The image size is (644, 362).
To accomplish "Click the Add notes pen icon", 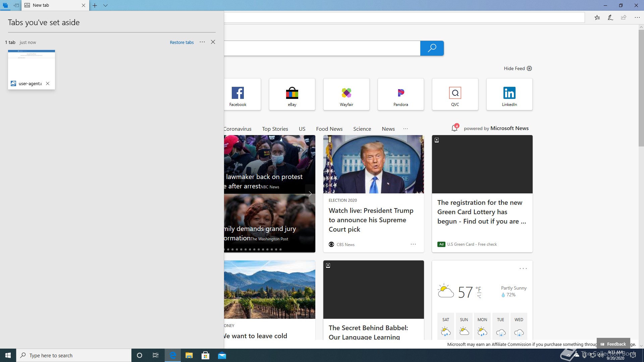I will point(610,17).
